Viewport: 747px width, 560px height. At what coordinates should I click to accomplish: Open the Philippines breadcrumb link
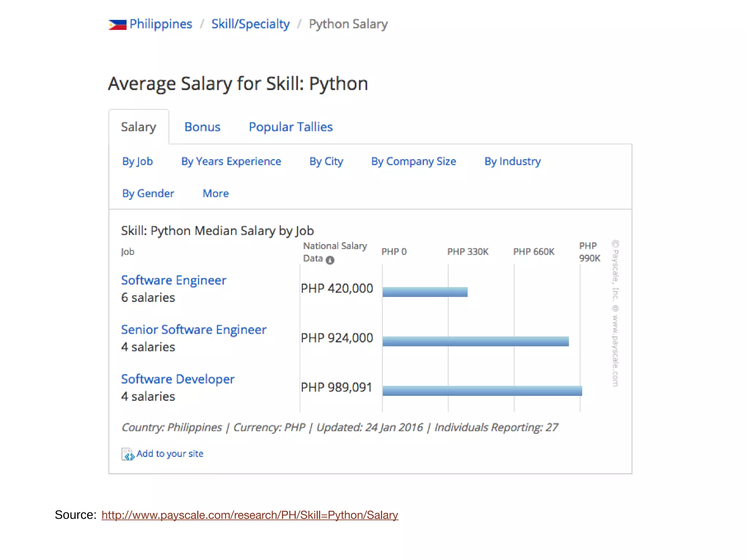(x=161, y=24)
